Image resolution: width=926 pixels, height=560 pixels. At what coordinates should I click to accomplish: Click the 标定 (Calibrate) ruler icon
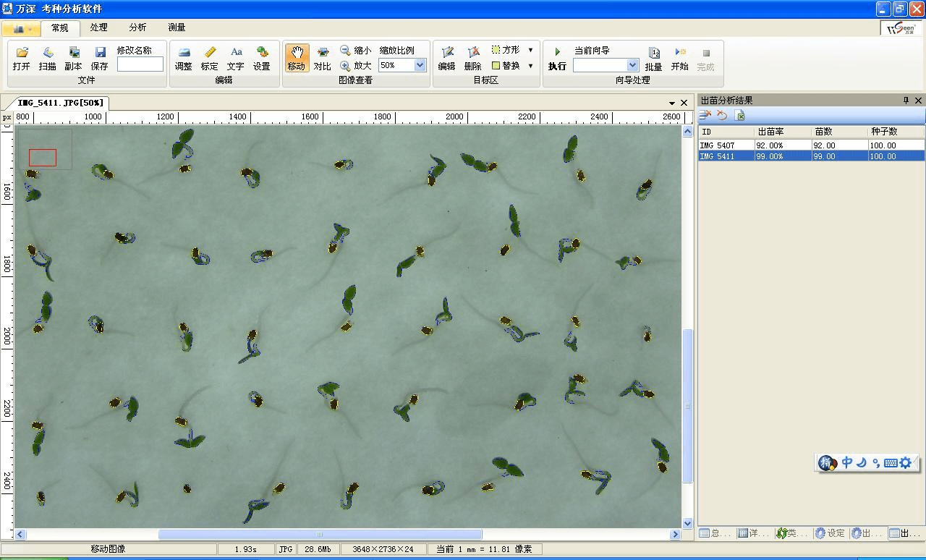click(210, 53)
